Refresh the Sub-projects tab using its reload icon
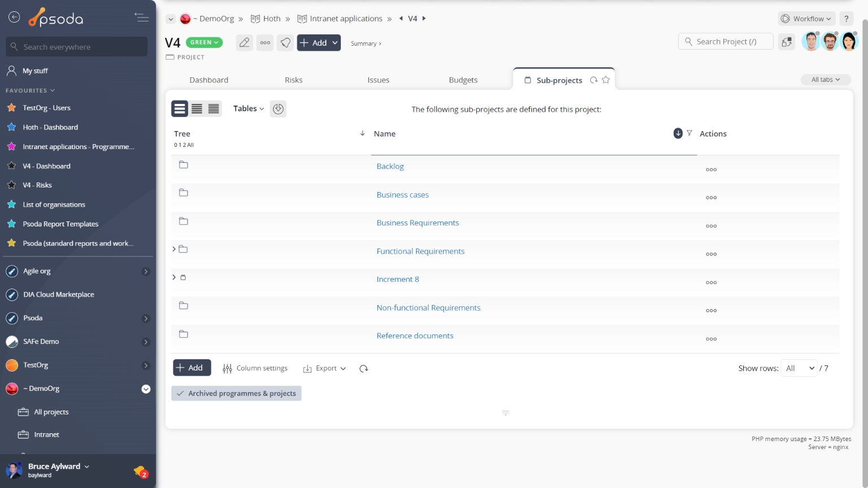This screenshot has width=868, height=488. [x=594, y=80]
